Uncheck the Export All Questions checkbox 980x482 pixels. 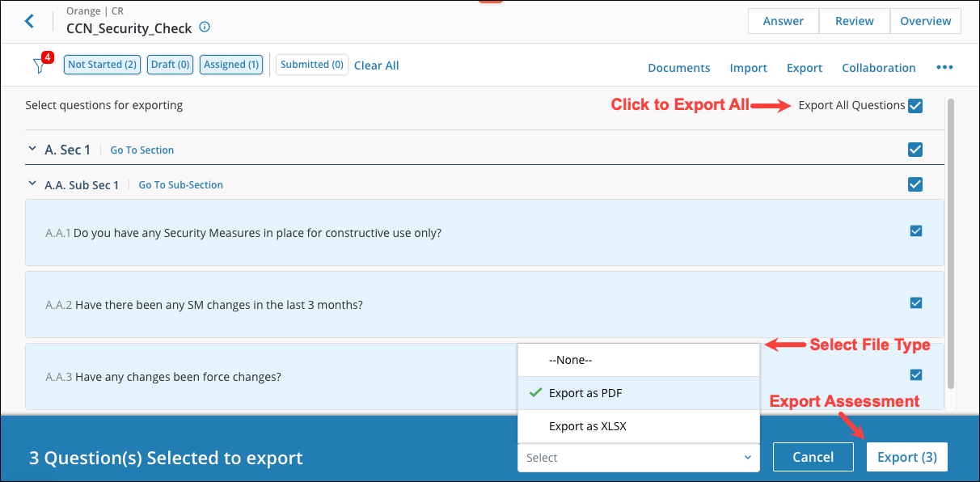click(915, 105)
